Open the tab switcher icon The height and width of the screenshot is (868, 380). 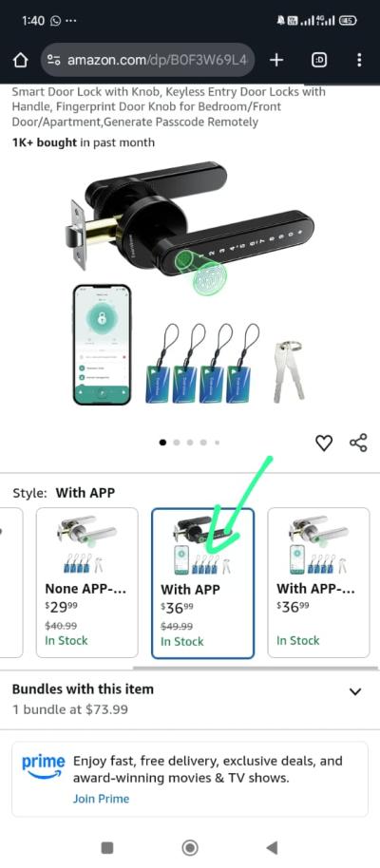319,60
